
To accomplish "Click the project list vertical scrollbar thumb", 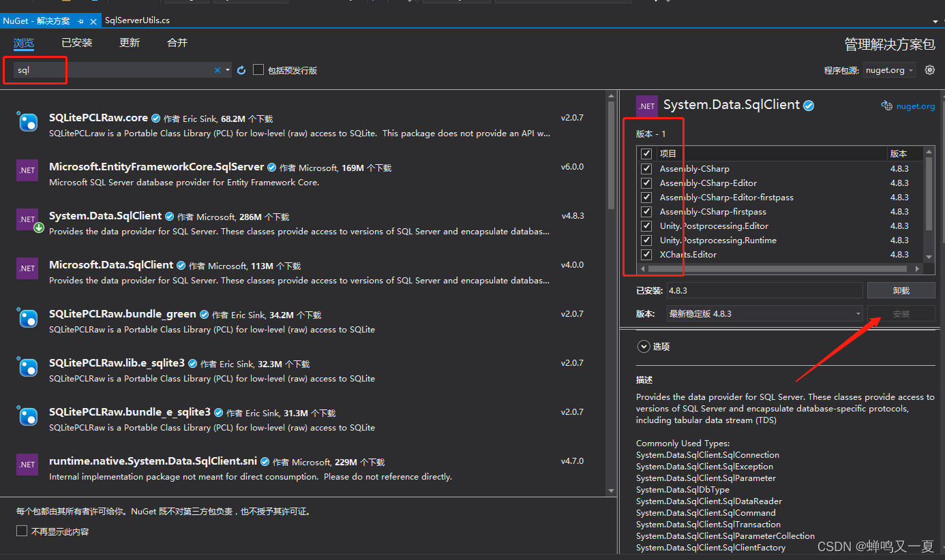I will [x=929, y=192].
